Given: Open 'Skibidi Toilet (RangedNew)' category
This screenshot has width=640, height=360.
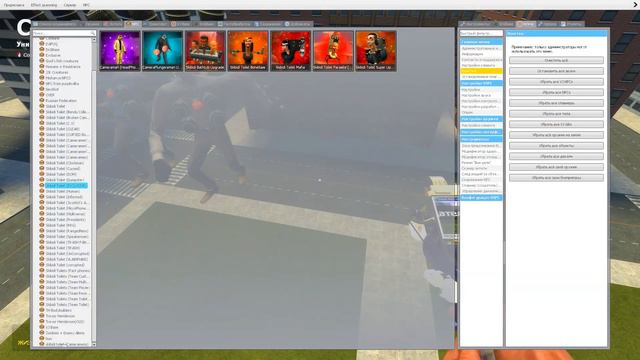Looking at the screenshot, I should [67, 231].
